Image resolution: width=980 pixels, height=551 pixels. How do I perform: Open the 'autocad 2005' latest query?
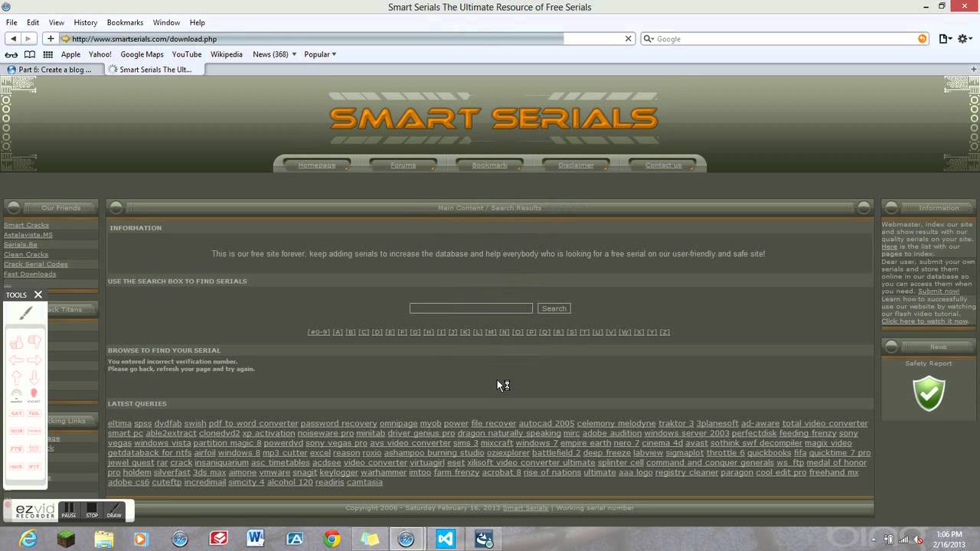pyautogui.click(x=547, y=423)
